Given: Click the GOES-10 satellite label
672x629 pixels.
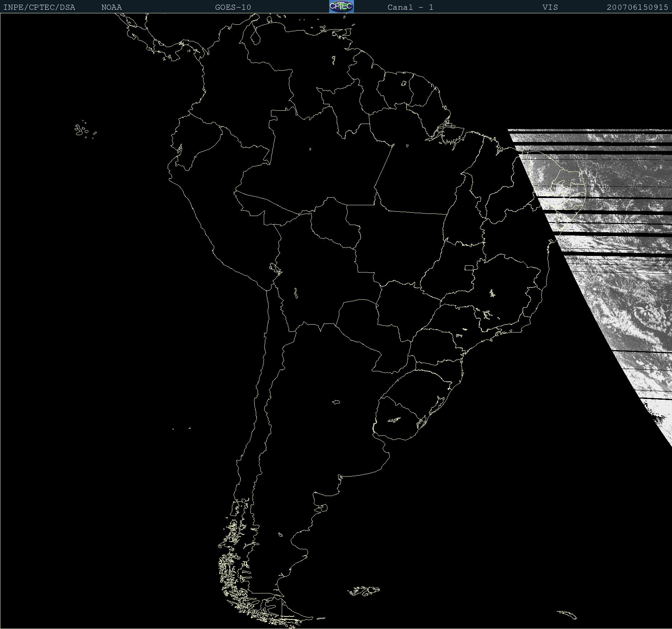Looking at the screenshot, I should pos(233,8).
